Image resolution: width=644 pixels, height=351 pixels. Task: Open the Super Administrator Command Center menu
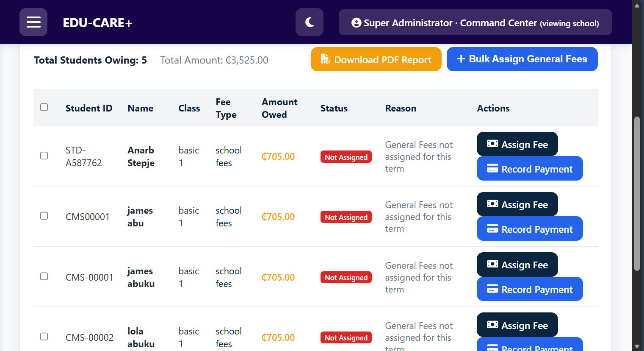click(x=475, y=22)
